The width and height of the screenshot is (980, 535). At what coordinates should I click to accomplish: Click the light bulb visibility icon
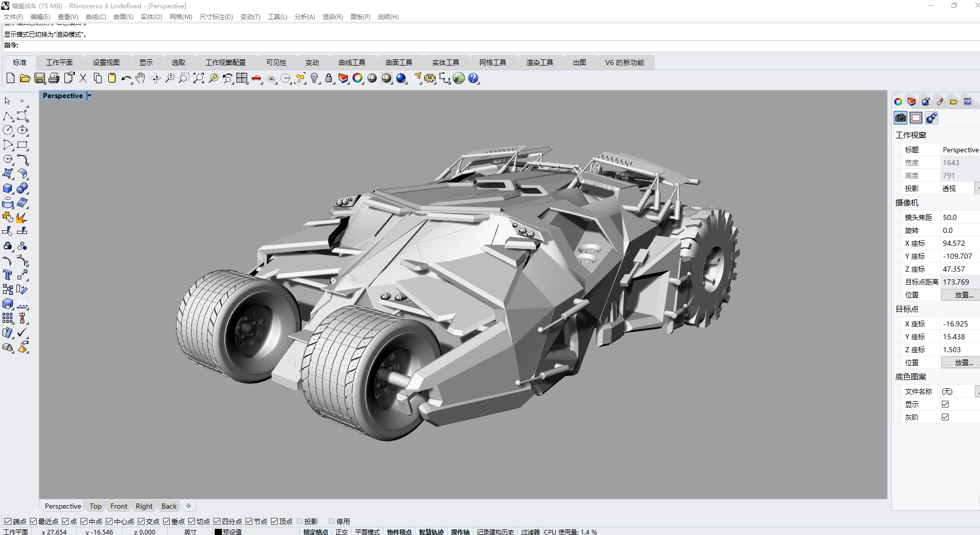pyautogui.click(x=314, y=78)
